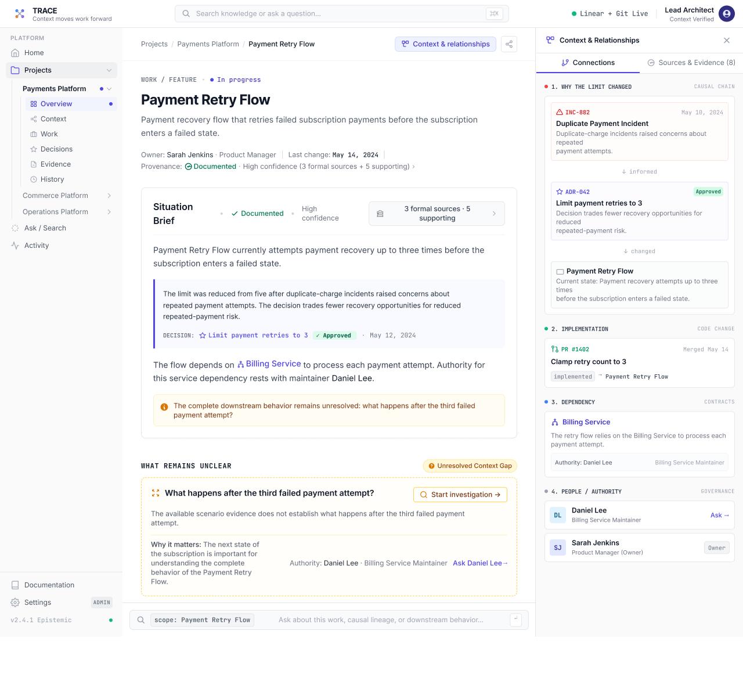This screenshot has height=700, width=743.
Task: Collapse the Payments Platform chevron
Action: click(109, 89)
